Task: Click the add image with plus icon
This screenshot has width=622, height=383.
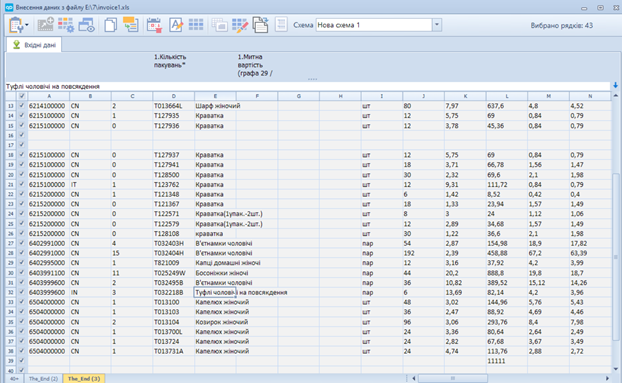Action: click(45, 25)
